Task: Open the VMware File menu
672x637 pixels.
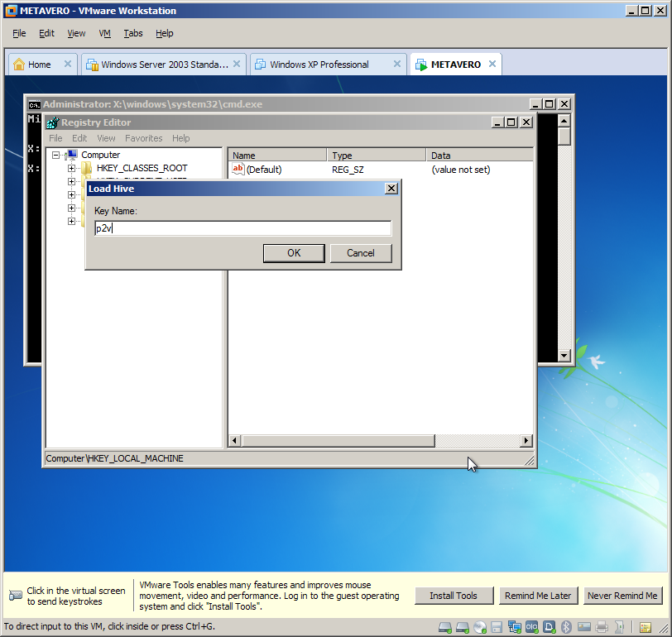Action: coord(19,33)
